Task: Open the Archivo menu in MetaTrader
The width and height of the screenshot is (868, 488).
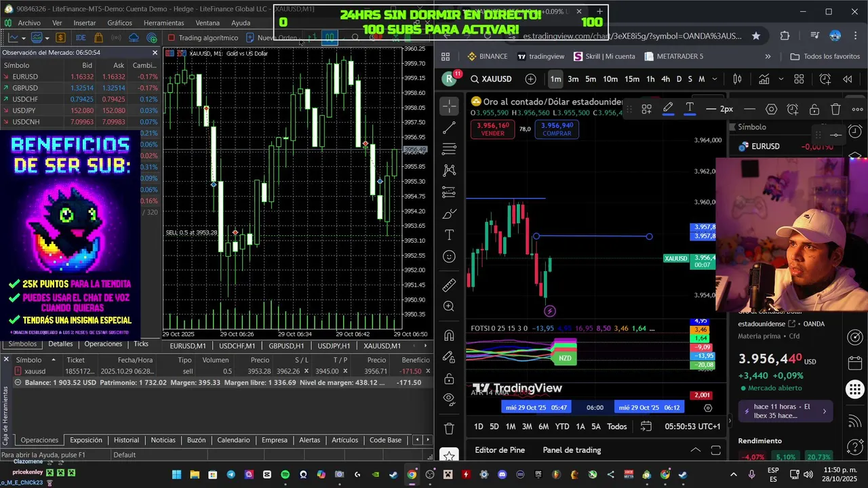Action: [x=29, y=22]
